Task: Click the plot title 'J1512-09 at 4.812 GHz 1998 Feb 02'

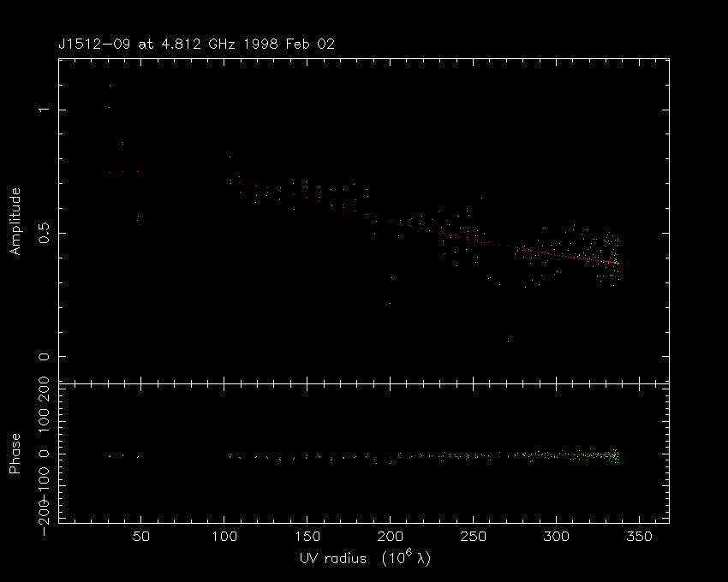Action: (196, 45)
